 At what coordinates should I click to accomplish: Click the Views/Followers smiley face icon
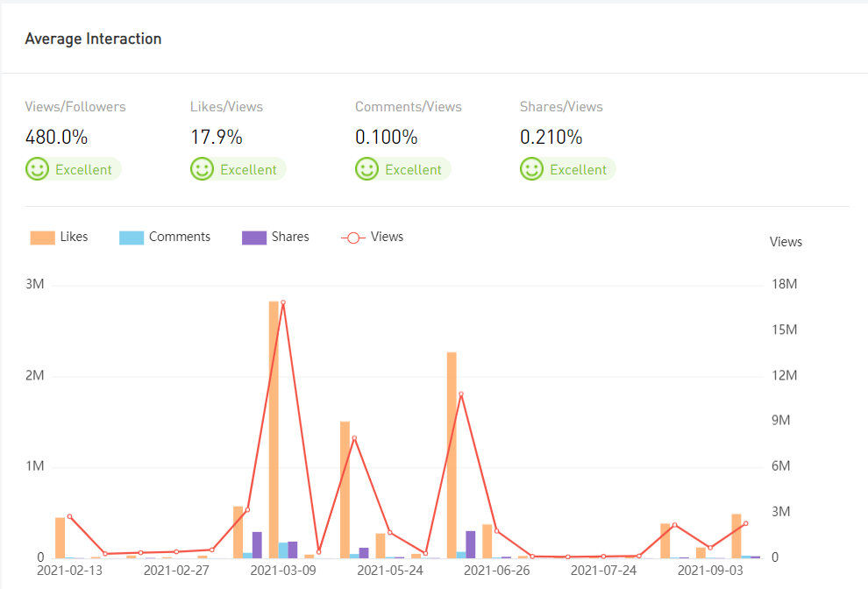[x=37, y=169]
